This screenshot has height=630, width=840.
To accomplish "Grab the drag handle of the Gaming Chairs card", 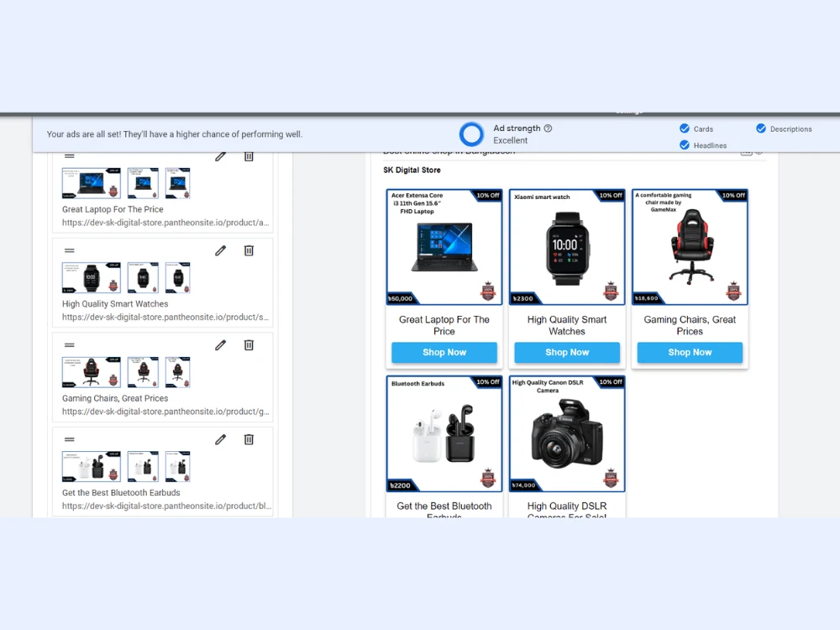I will pos(69,344).
